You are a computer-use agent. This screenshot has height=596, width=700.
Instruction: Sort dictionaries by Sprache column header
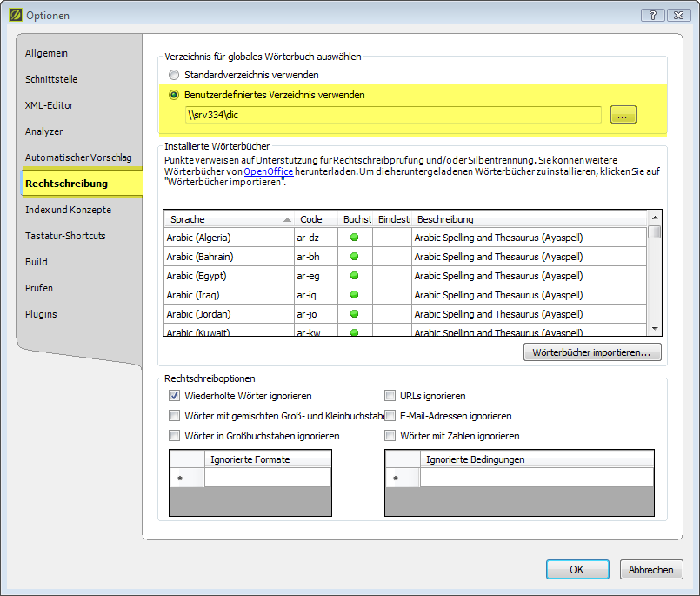pos(228,219)
